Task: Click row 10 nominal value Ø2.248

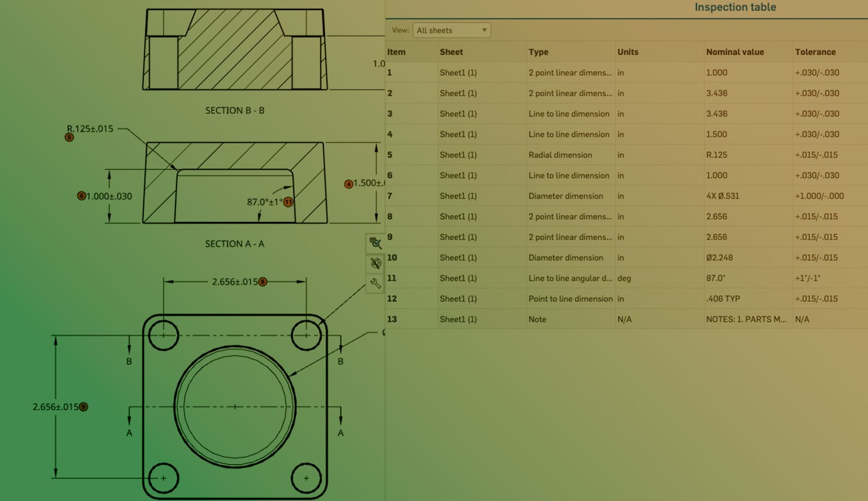Action: point(719,258)
